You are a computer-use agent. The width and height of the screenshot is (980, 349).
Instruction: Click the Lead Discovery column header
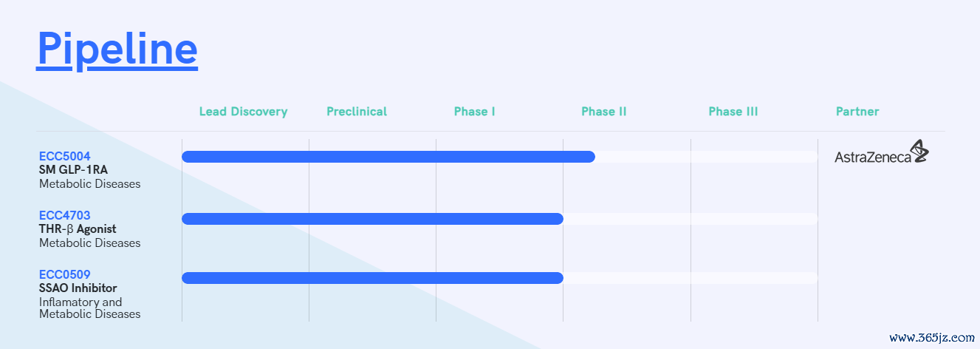(x=243, y=112)
